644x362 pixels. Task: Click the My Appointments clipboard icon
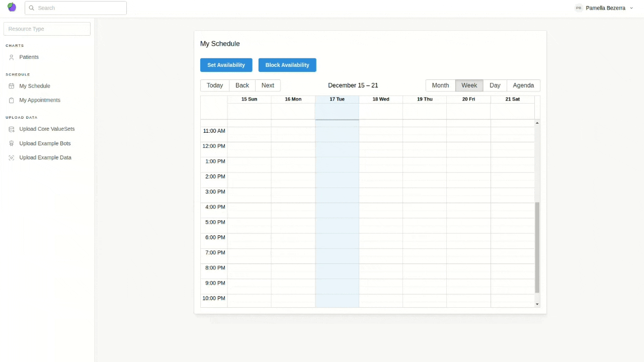[x=12, y=101]
